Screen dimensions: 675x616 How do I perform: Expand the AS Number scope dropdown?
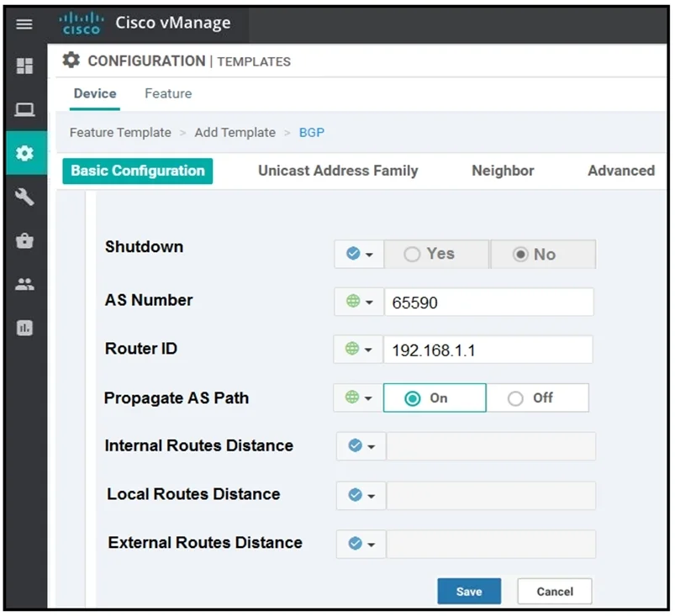(359, 302)
